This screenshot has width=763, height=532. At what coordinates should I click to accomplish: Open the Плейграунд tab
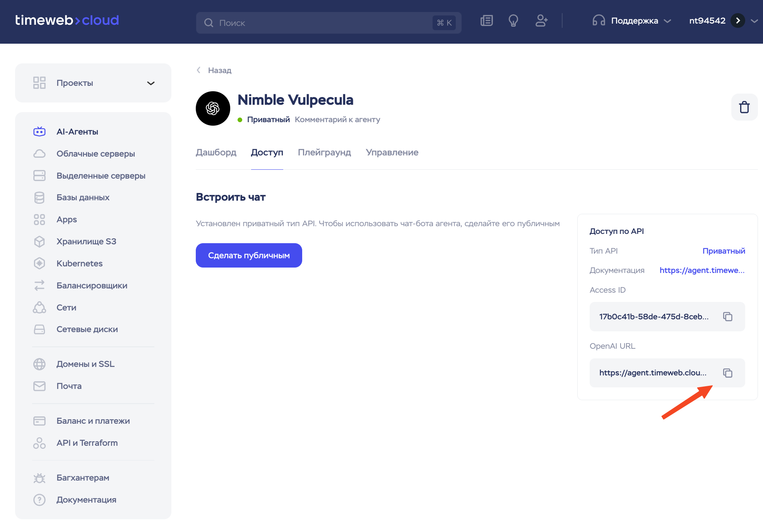[x=324, y=152]
